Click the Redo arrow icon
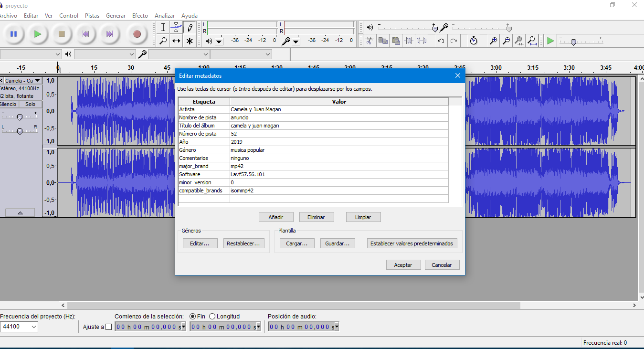The height and width of the screenshot is (349, 644). tap(454, 41)
